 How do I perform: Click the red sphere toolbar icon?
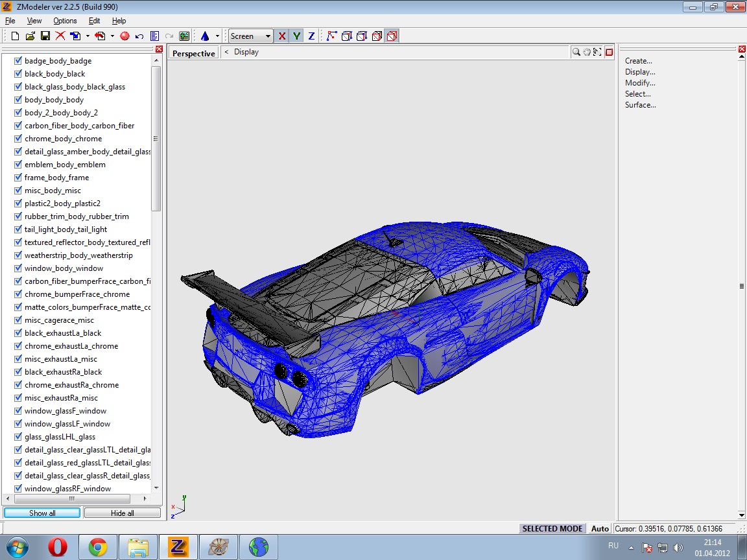tap(124, 36)
